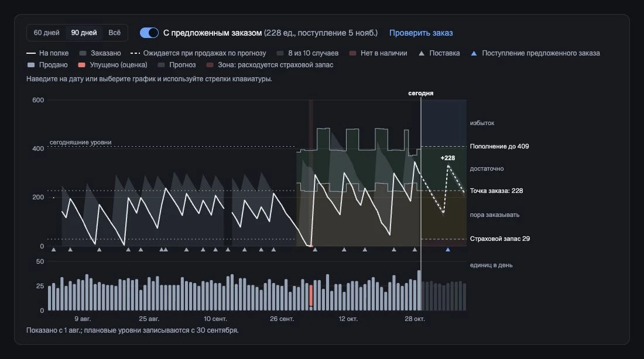This screenshot has width=644, height=359.
Task: Click the сегодня vertical marker label
Action: coord(420,93)
